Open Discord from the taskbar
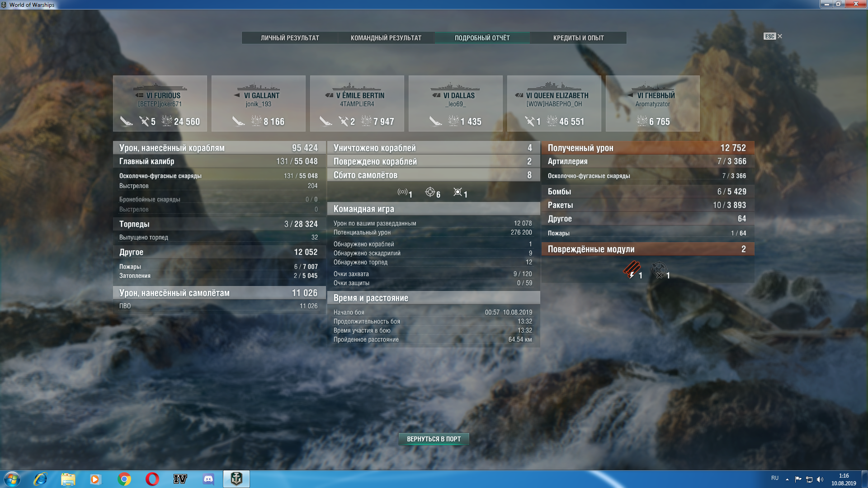868x488 pixels. 208,479
